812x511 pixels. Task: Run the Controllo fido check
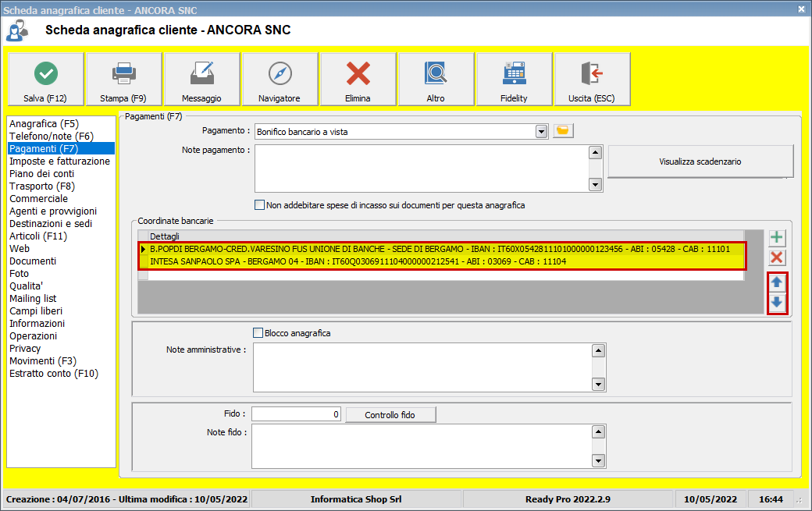[x=390, y=415]
